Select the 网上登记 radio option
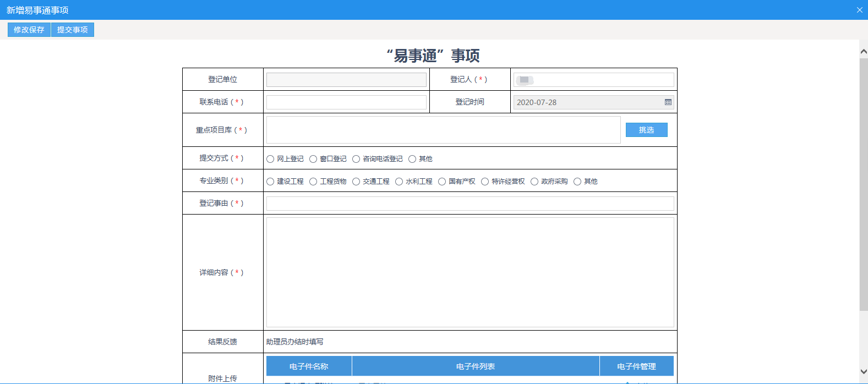 (270, 159)
